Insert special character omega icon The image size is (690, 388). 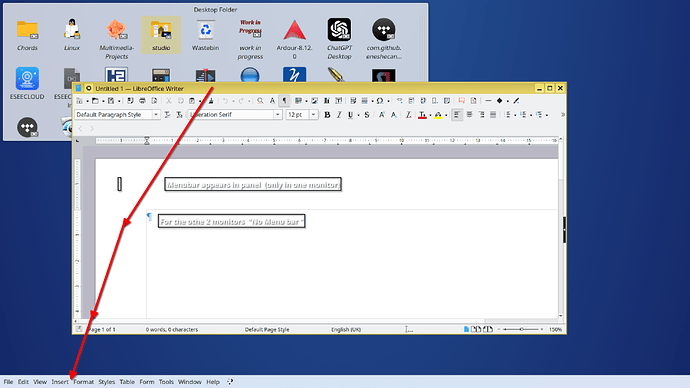click(379, 101)
